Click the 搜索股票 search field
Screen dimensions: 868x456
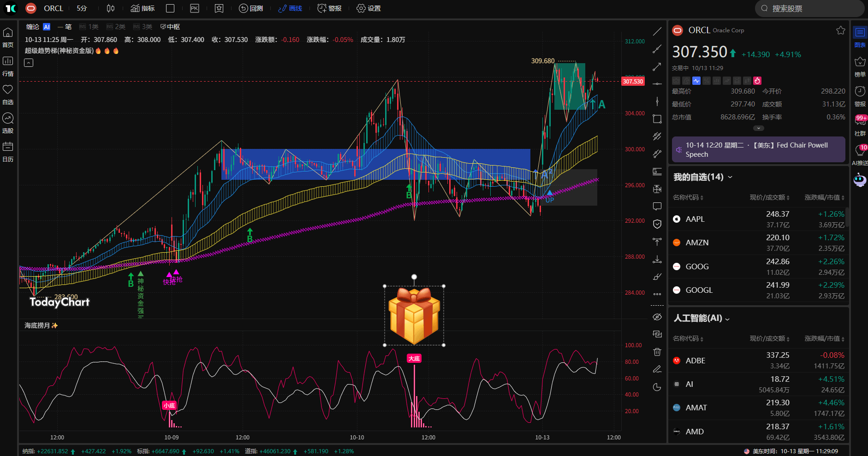point(809,8)
